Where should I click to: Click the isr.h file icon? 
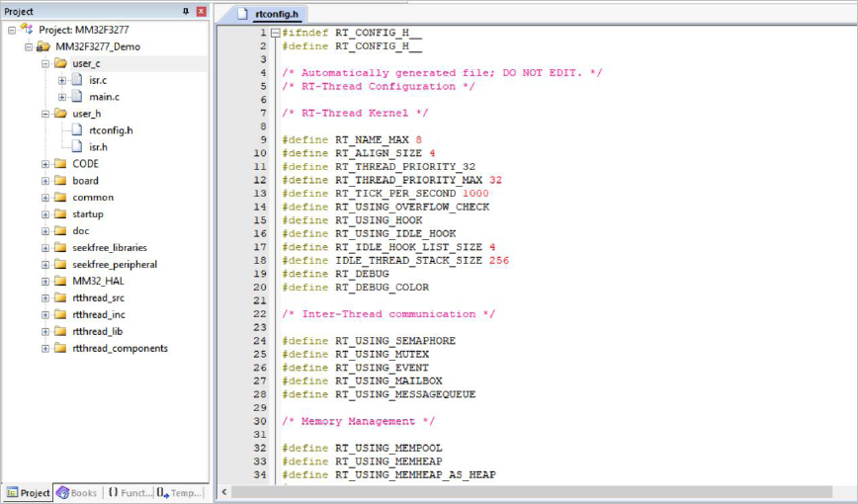pyautogui.click(x=77, y=146)
